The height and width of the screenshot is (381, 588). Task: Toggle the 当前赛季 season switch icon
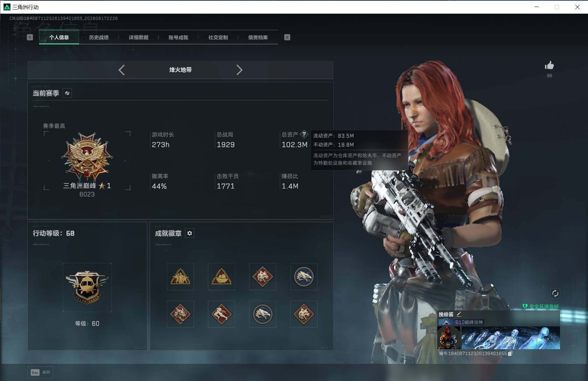pyautogui.click(x=67, y=93)
